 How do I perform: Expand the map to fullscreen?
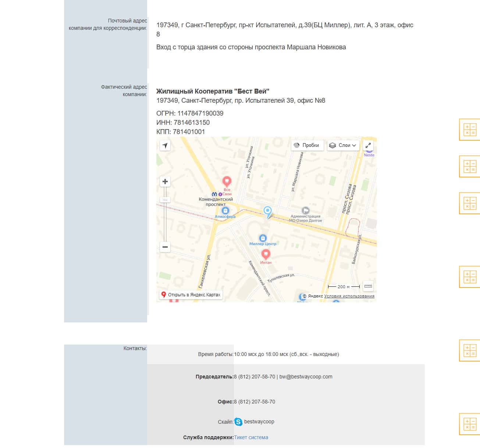click(x=368, y=145)
